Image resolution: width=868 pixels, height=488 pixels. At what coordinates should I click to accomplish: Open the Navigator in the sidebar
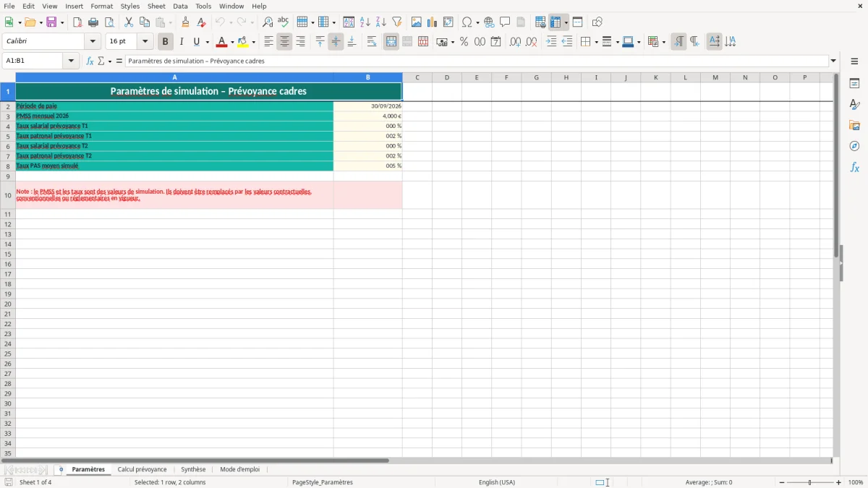854,146
